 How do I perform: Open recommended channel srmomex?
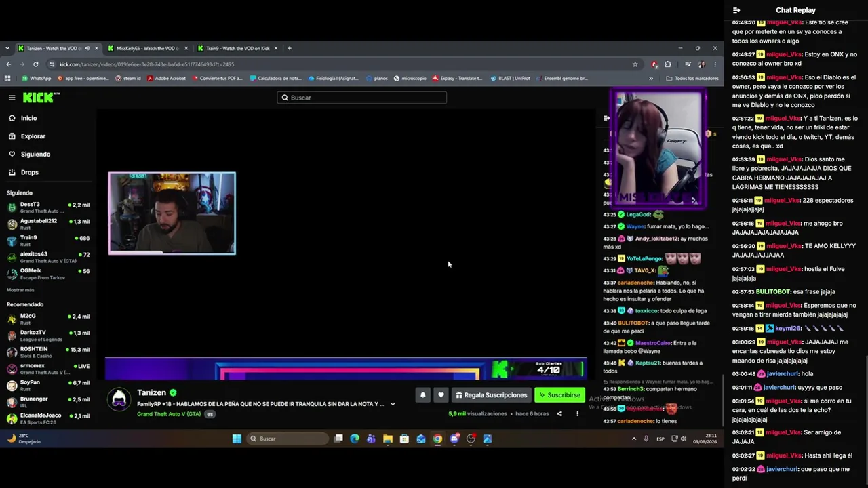(x=47, y=369)
